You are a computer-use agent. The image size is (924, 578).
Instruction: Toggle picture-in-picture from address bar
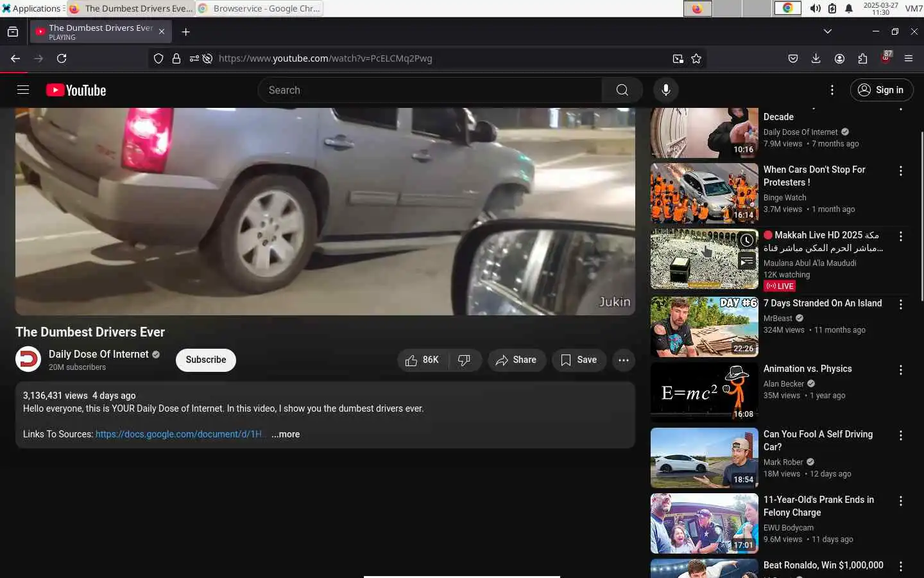[678, 58]
